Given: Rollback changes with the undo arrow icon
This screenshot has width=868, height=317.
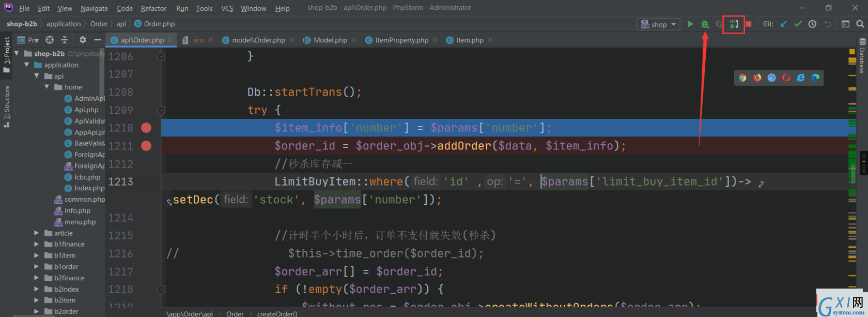Looking at the screenshot, I should (x=828, y=24).
